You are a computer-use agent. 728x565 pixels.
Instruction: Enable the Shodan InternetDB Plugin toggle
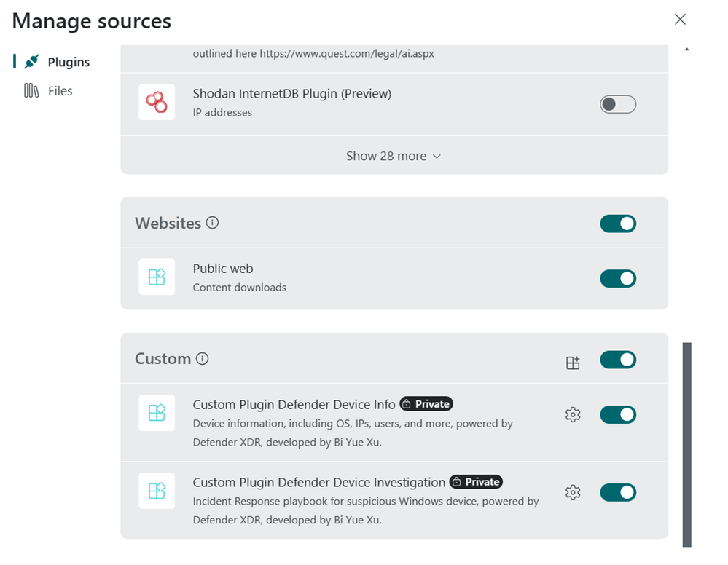coord(617,104)
